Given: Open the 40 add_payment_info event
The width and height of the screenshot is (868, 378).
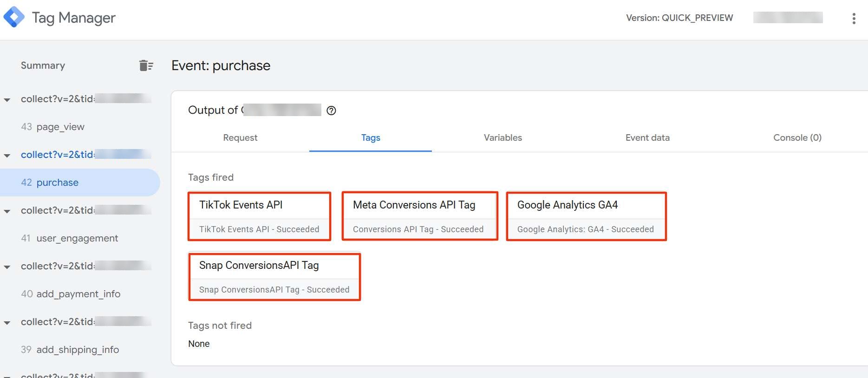Looking at the screenshot, I should [x=80, y=294].
